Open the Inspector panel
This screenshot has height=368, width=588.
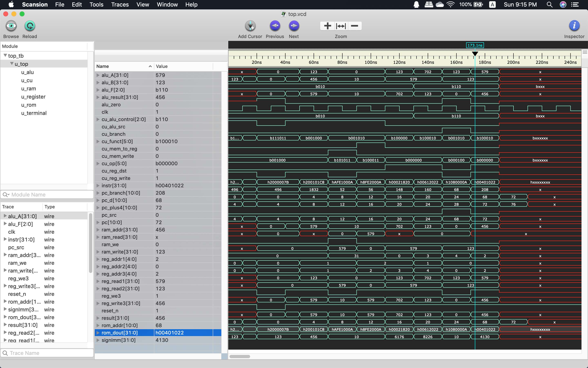(574, 26)
